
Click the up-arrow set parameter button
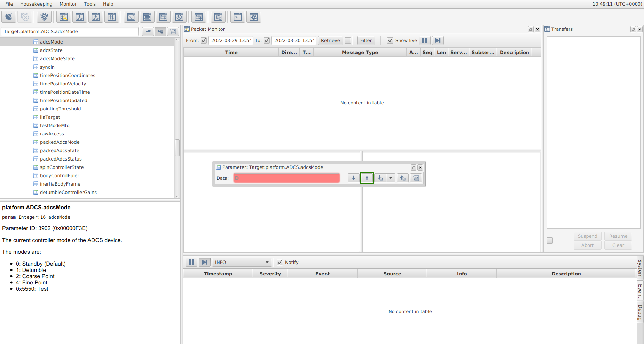point(367,178)
